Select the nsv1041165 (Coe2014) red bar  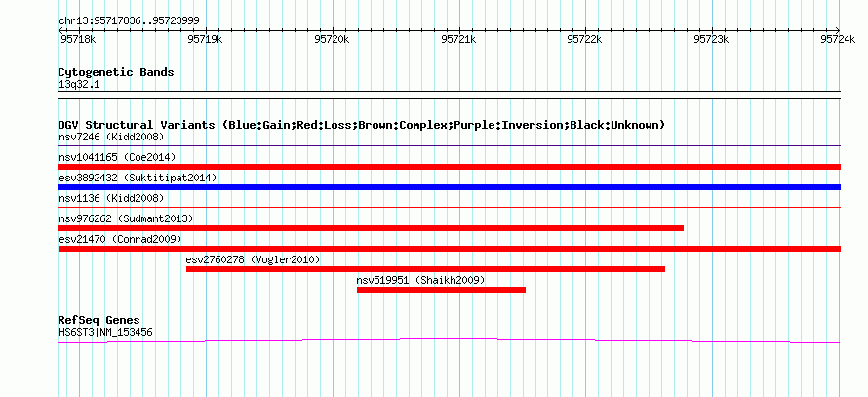click(x=449, y=167)
